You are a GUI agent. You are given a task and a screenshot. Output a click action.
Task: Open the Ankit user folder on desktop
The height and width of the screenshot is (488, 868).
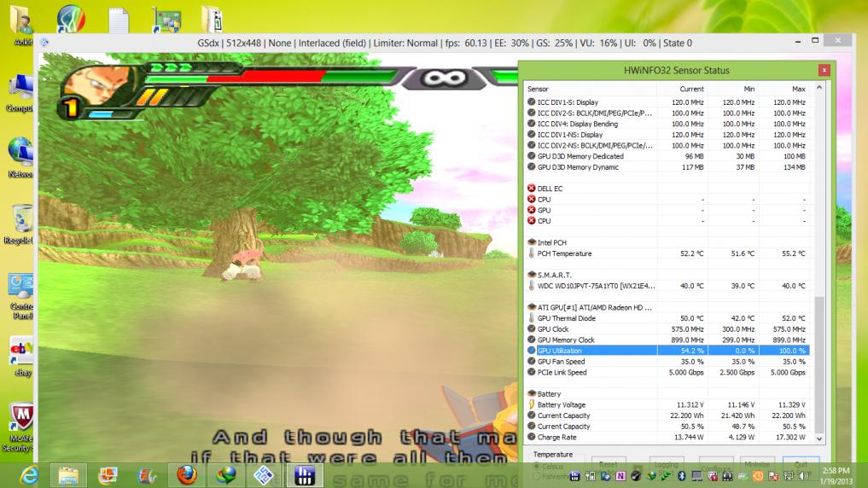[x=22, y=25]
